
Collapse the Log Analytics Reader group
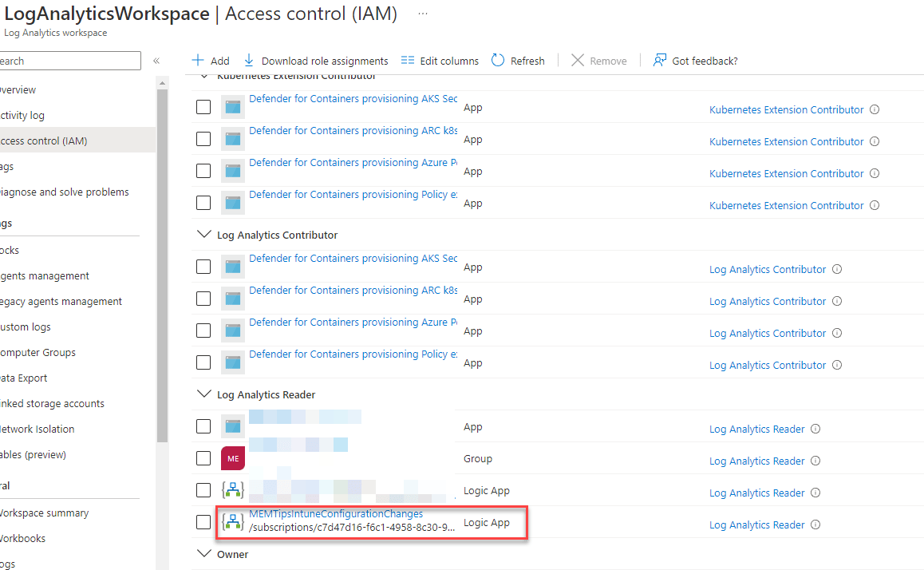click(x=204, y=394)
